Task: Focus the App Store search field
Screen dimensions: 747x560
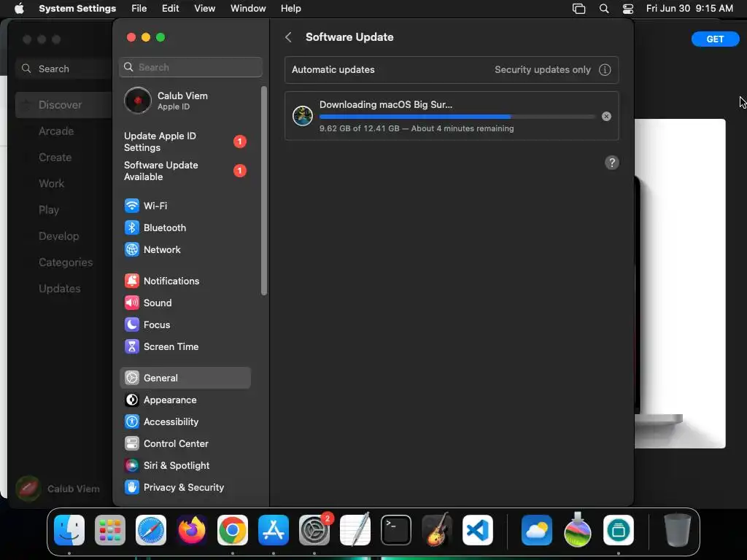Action: point(64,69)
